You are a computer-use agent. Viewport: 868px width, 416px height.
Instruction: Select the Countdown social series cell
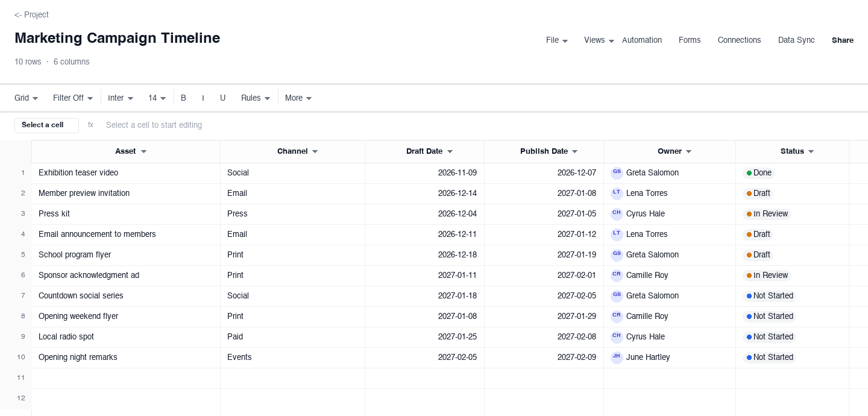point(126,296)
